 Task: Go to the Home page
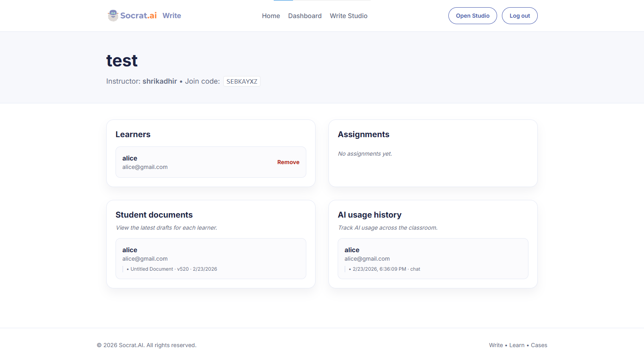[271, 16]
